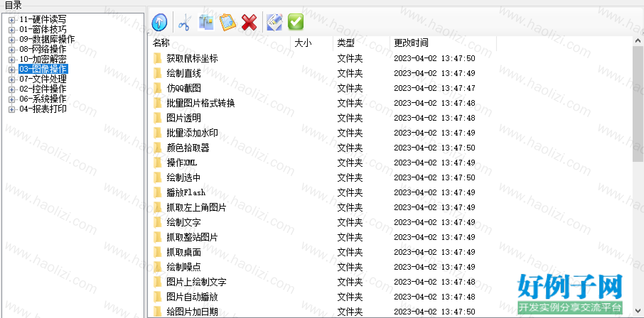This screenshot has height=318, width=644.
Task: Click folder icon beside 批量添加水印
Action: [157, 133]
